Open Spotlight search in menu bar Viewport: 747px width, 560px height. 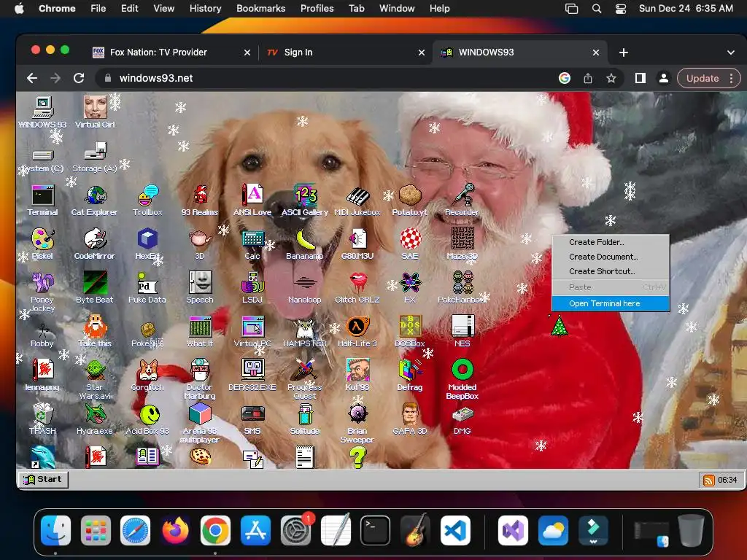coord(597,9)
